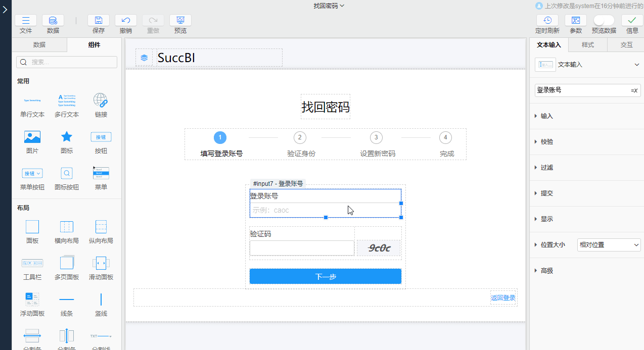Click the component search box in left panel
Viewport: 644px width, 350px height.
(x=66, y=62)
